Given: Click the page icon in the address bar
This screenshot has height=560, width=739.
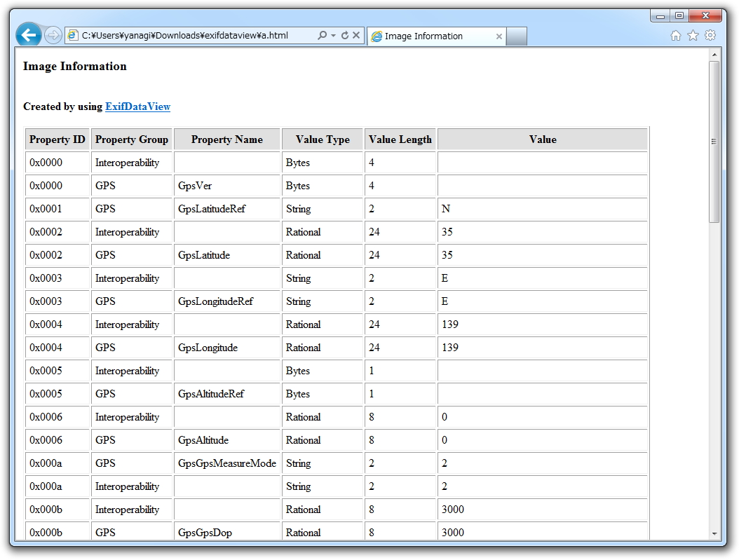Looking at the screenshot, I should coord(73,35).
